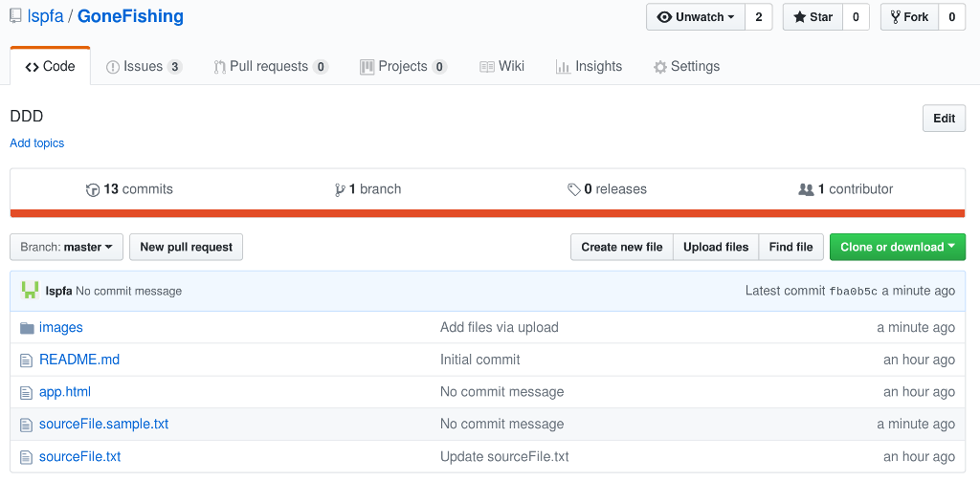Open the Initial commit message link
980x481 pixels.
coord(480,360)
